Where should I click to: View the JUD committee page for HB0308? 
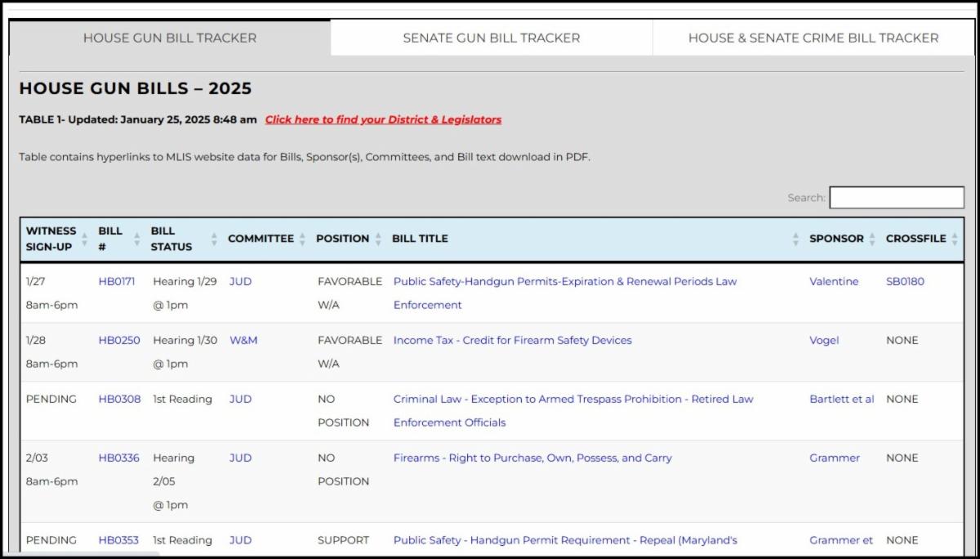tap(239, 399)
